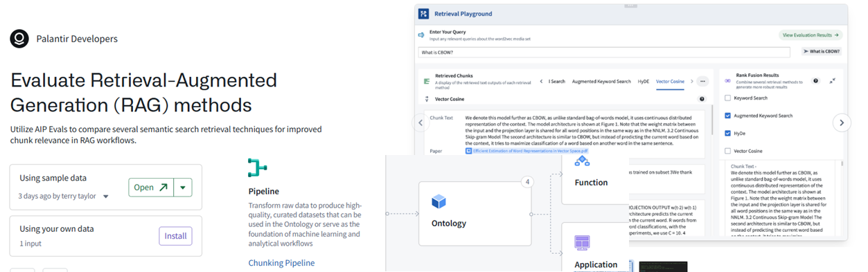The width and height of the screenshot is (868, 272).
Task: Uncheck the HyDe checkbox
Action: pyautogui.click(x=727, y=133)
